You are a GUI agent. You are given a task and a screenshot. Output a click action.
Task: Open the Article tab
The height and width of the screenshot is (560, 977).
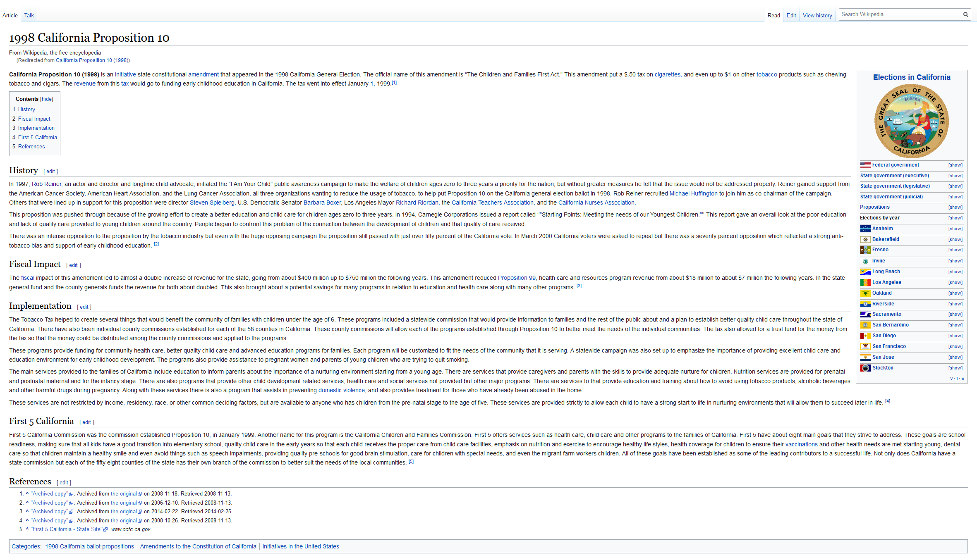click(x=10, y=16)
